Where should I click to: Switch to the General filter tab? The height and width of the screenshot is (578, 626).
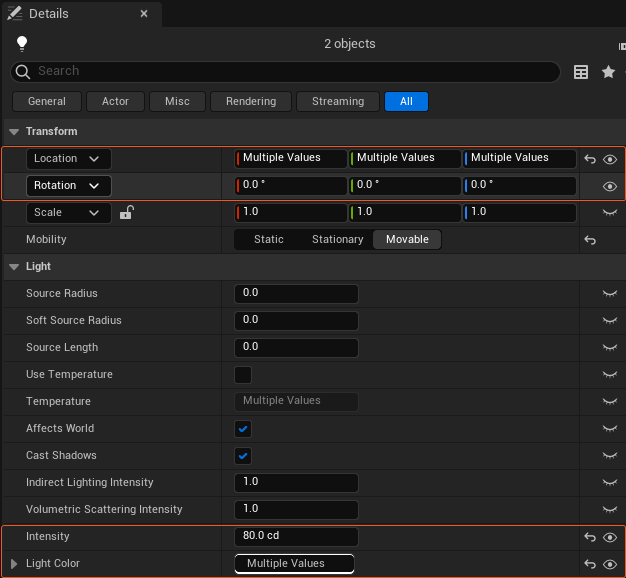pos(47,101)
